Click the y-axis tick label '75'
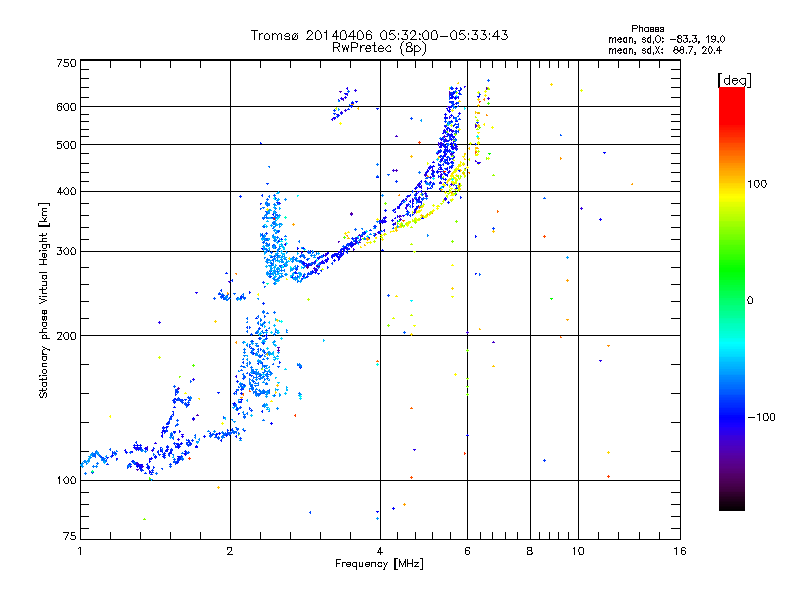 pos(70,536)
